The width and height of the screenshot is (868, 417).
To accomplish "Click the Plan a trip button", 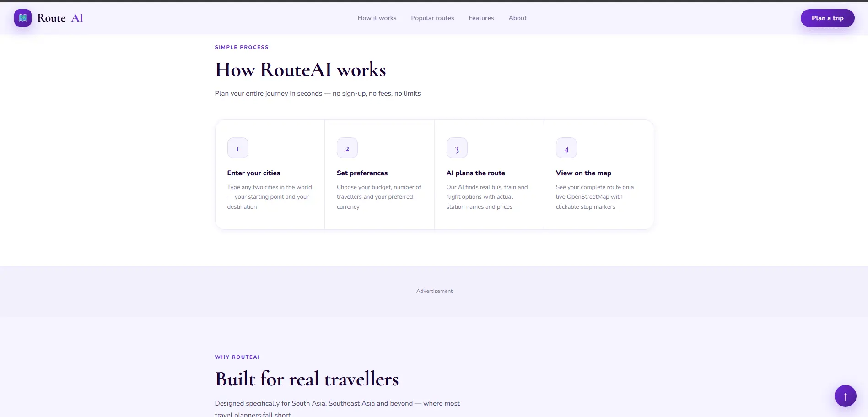I will [x=827, y=18].
